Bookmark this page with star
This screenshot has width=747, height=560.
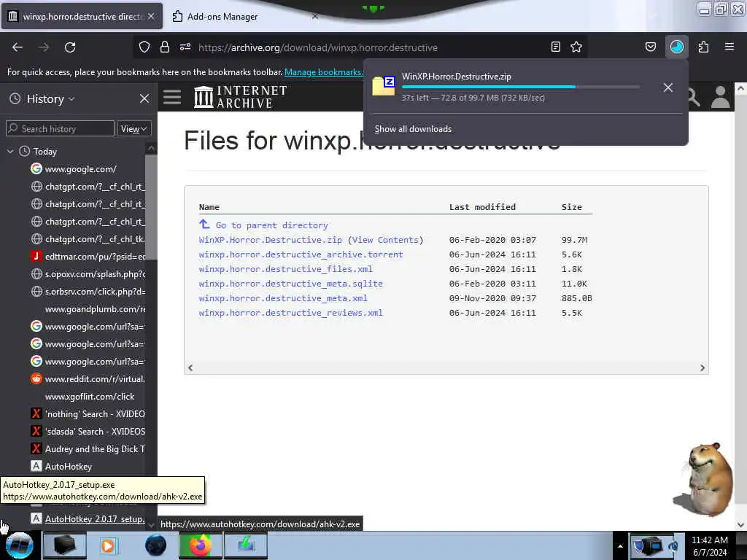coord(576,47)
